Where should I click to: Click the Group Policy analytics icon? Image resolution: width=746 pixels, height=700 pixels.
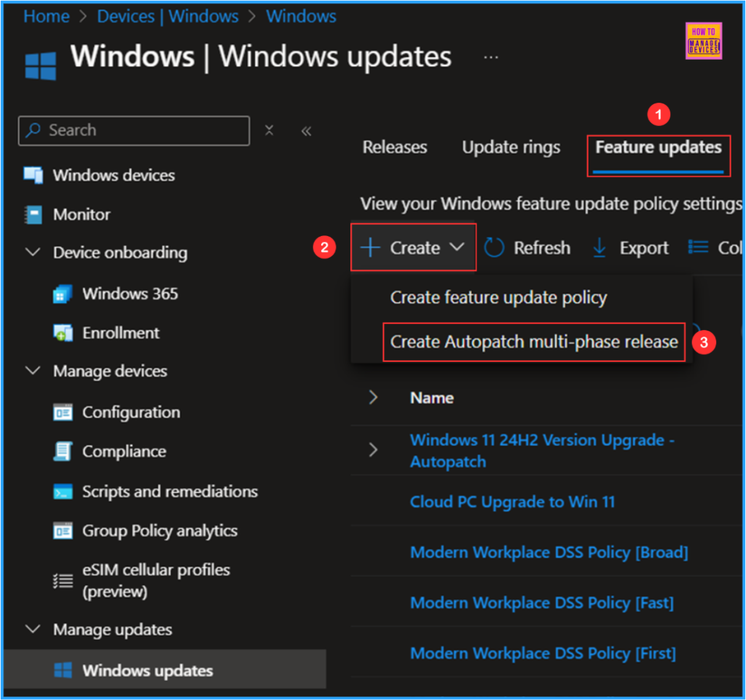click(63, 531)
